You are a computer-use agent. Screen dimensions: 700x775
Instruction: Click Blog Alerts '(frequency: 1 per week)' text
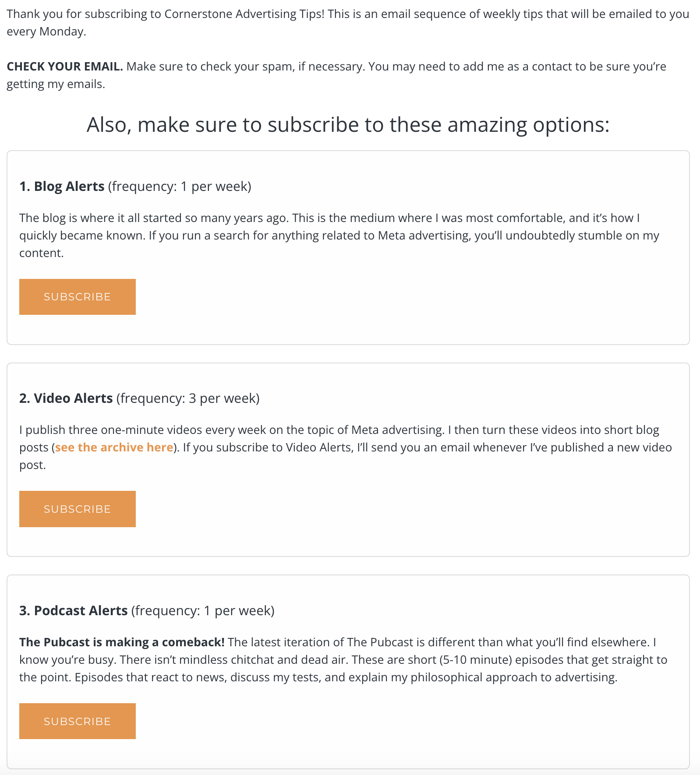coord(180,187)
